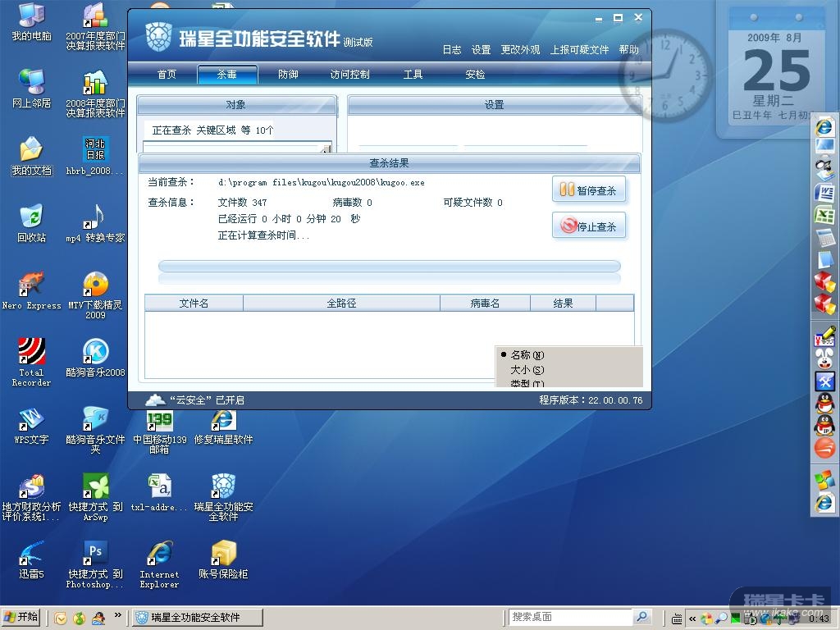840x630 pixels.
Task: Launch the Photoshop shortcut on the desktop
Action: point(95,564)
